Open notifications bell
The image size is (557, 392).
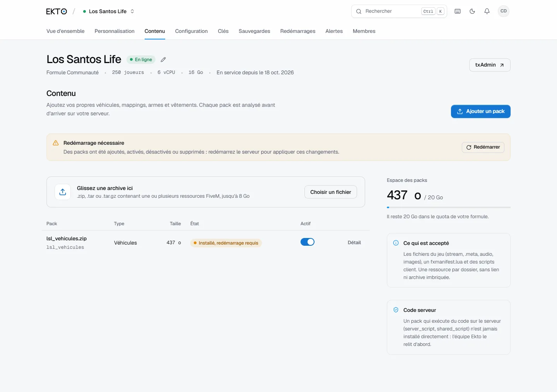coord(487,11)
